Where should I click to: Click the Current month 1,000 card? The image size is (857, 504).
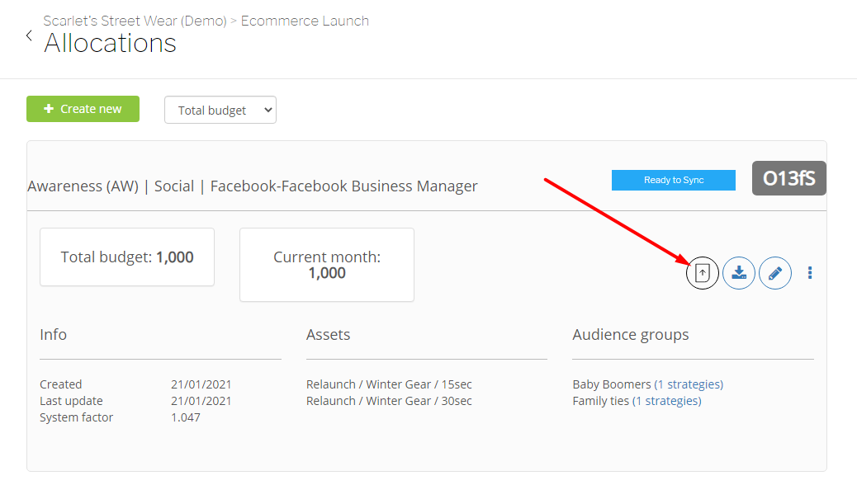click(x=327, y=265)
